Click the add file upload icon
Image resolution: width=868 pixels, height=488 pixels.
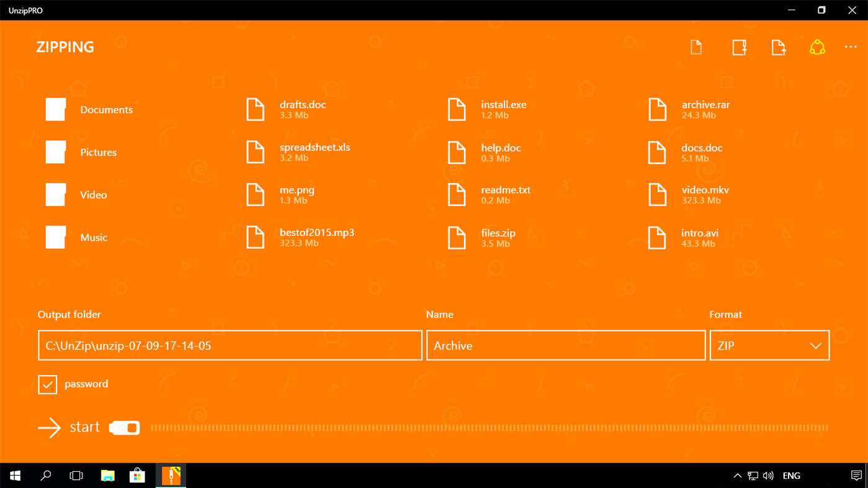point(779,47)
